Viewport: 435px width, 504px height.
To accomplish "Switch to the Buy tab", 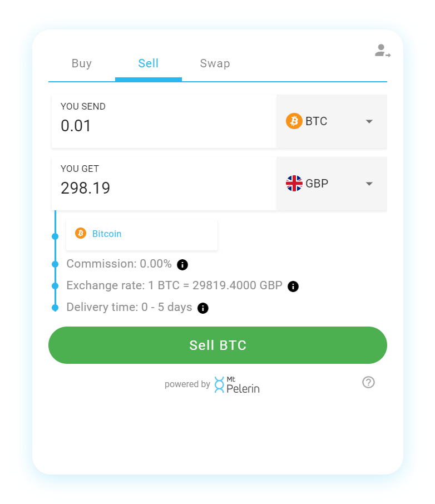I will pos(82,63).
